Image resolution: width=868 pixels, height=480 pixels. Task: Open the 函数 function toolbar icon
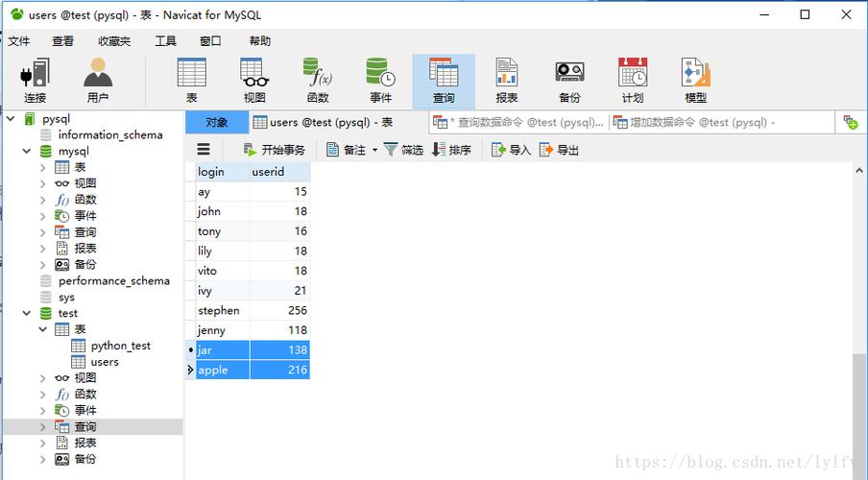[x=318, y=81]
